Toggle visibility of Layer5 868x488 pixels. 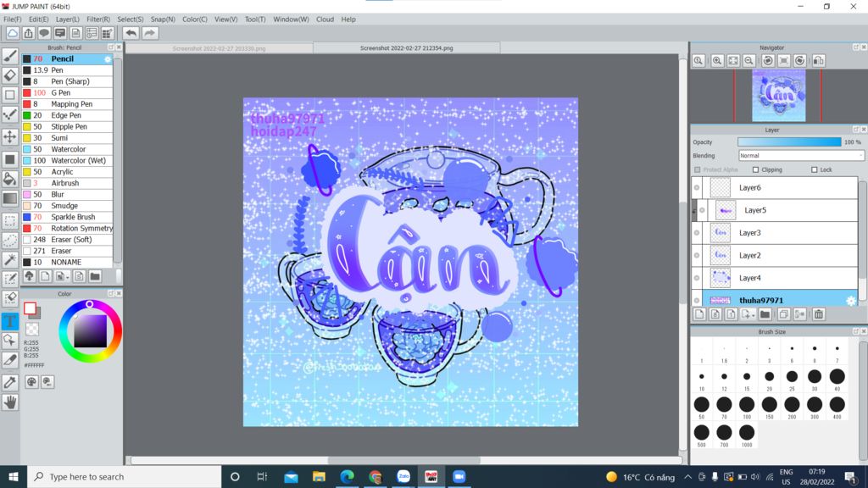702,210
